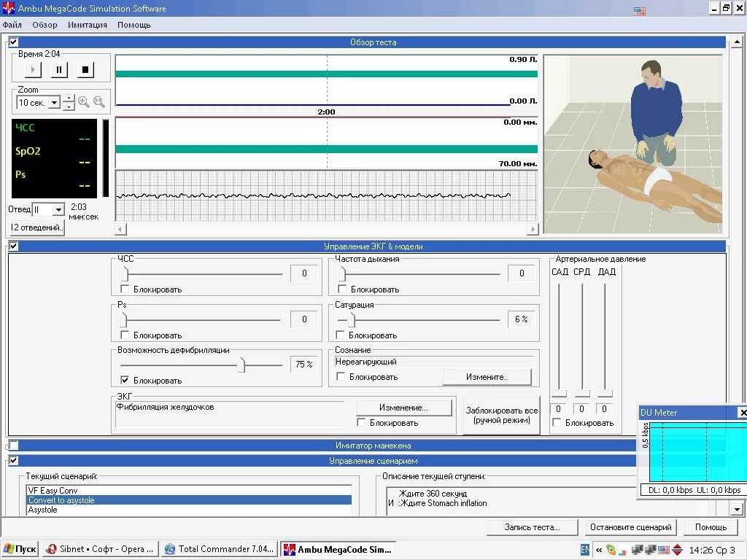Click the Сатурация 6 % value field
747x560 pixels.
(521, 319)
